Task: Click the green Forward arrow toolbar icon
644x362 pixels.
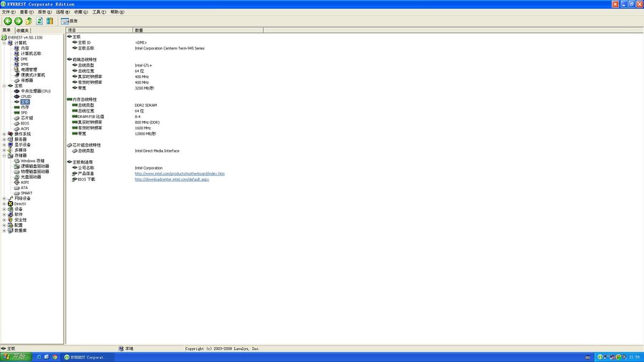Action: click(18, 21)
